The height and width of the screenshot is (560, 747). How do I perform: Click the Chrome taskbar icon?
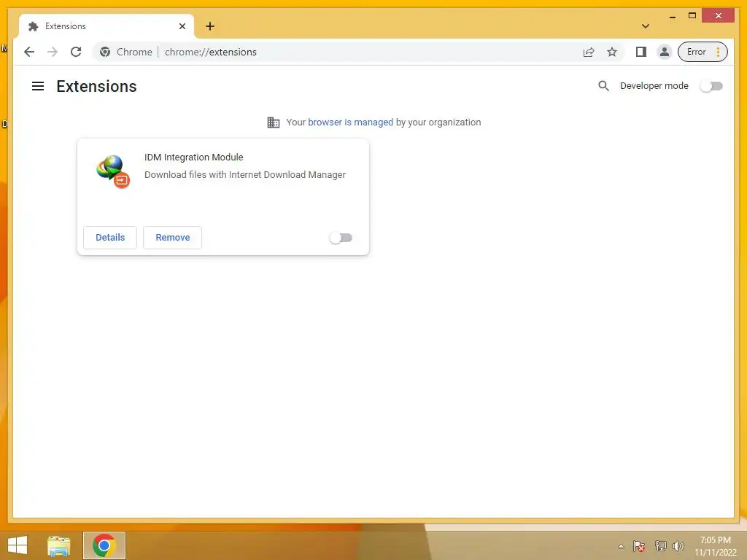pyautogui.click(x=104, y=545)
